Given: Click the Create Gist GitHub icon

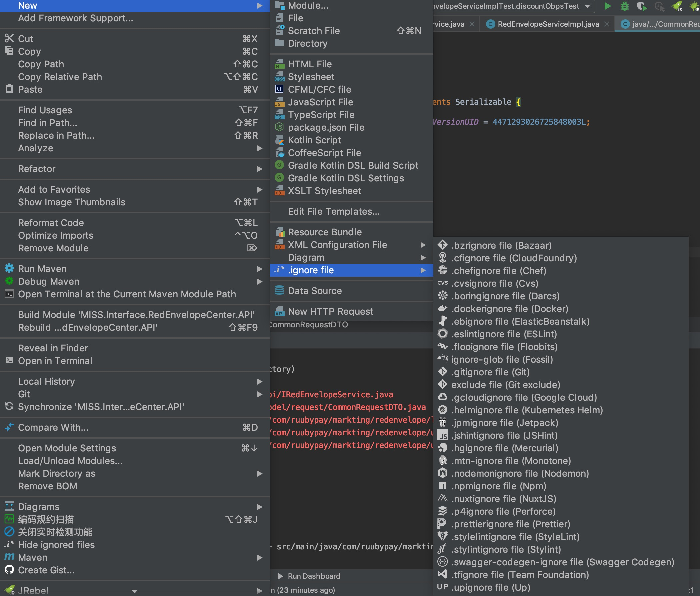Looking at the screenshot, I should pos(9,570).
